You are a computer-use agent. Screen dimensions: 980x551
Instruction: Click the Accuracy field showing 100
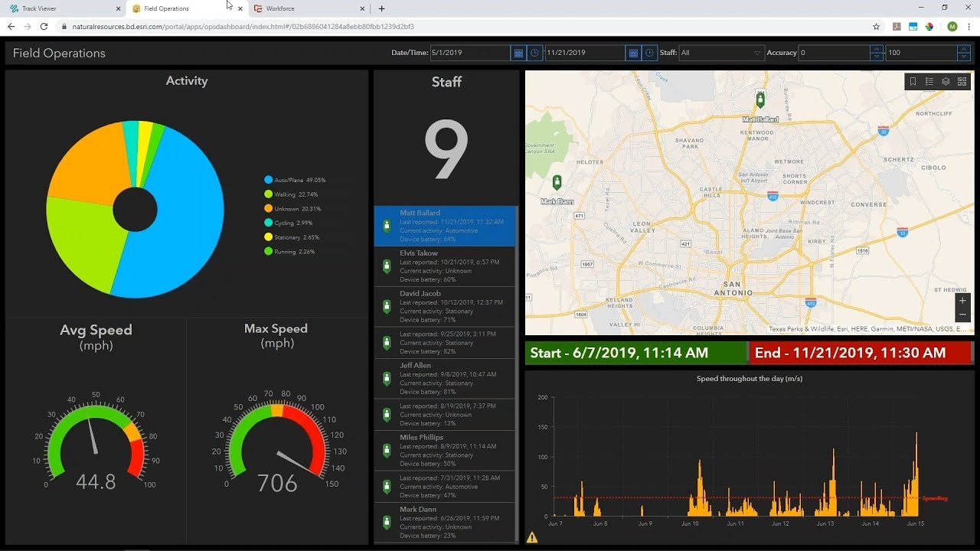click(x=921, y=53)
